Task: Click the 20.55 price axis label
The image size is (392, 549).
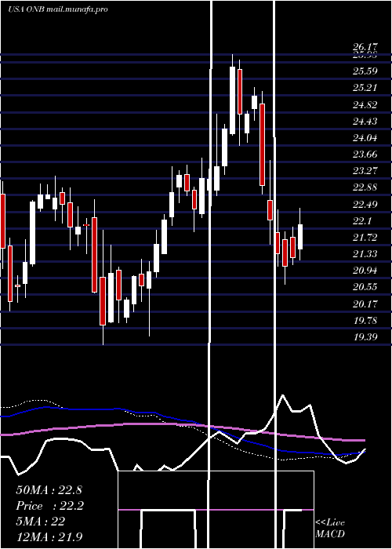Action: [x=365, y=287]
